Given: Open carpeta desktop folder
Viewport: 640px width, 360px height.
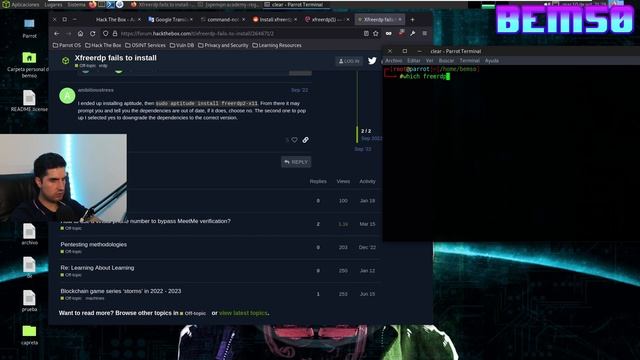Looking at the screenshot, I should pos(29,335).
